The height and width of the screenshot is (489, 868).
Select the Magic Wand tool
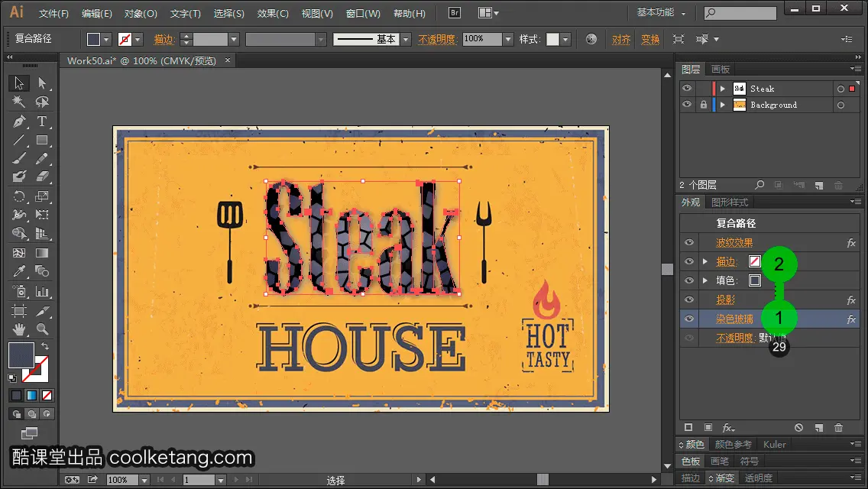(19, 102)
